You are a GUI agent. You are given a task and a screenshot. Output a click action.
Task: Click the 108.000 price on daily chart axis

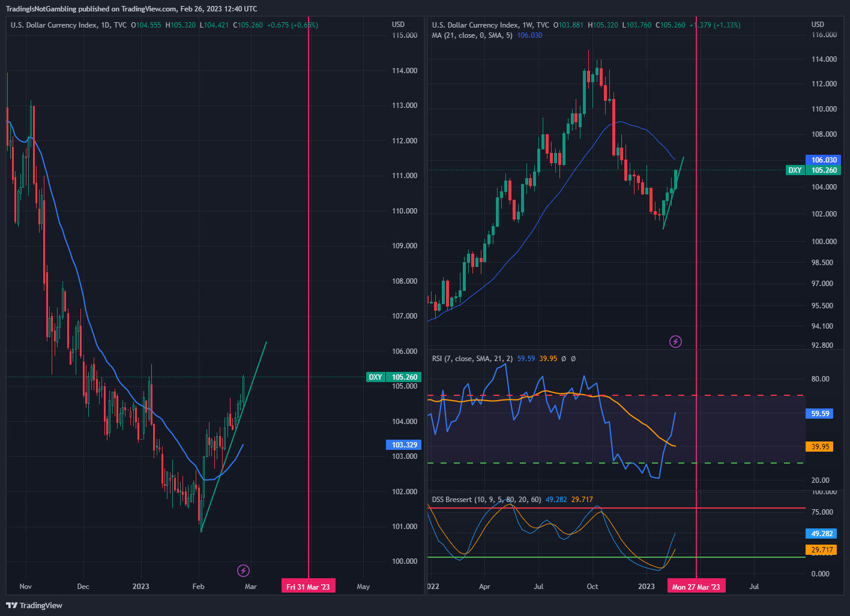405,281
